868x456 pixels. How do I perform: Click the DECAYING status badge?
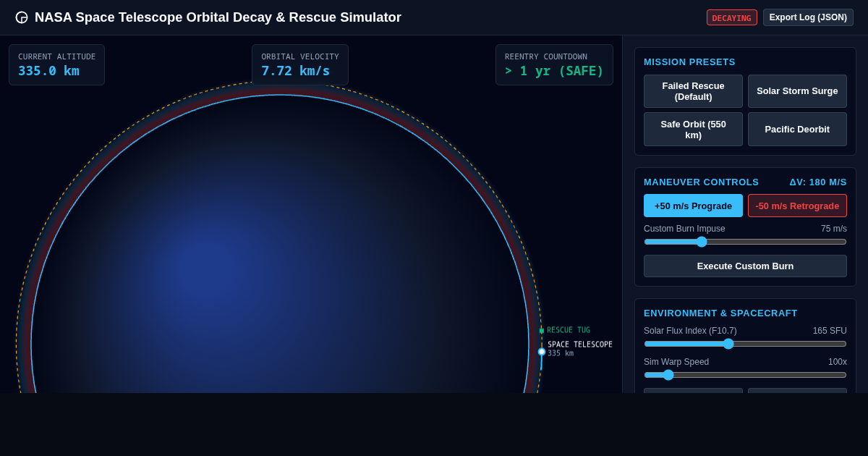point(731,17)
